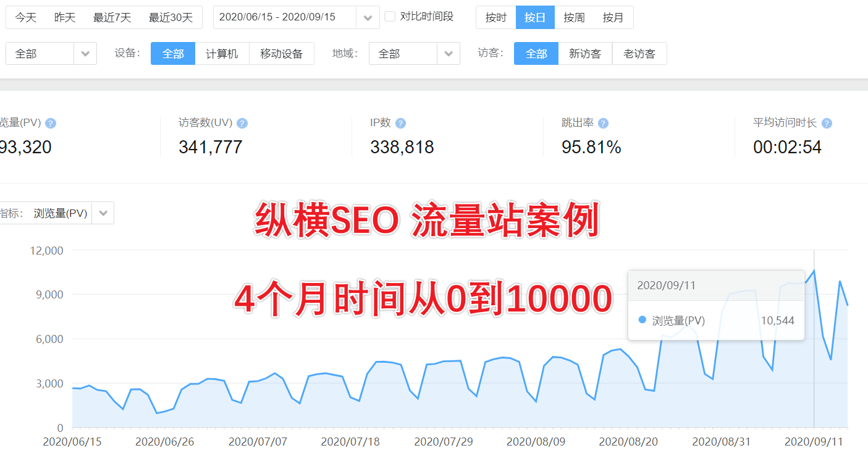This screenshot has height=461, width=868.
Task: Click the help icon beside 跳出率
Action: (602, 123)
